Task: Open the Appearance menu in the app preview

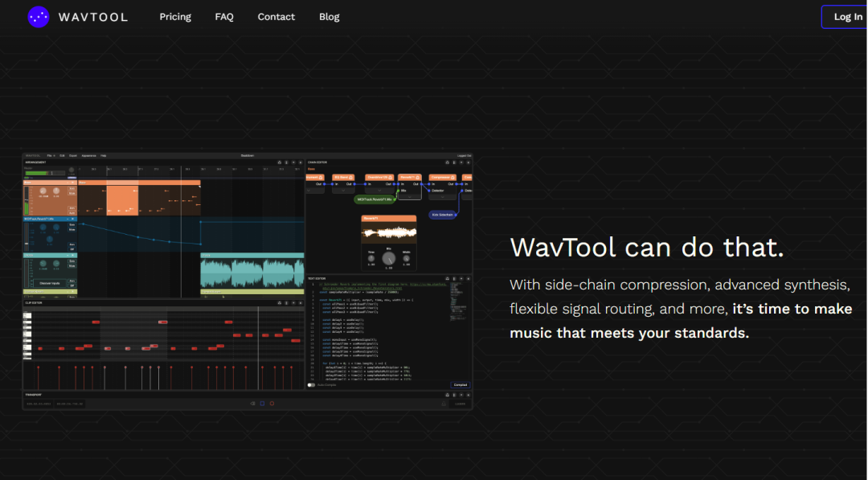Action: [x=88, y=155]
